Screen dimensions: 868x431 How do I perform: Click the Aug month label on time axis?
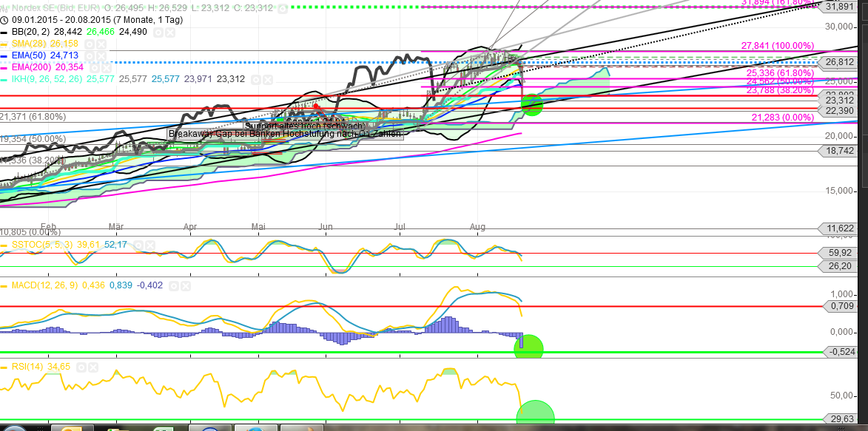(477, 226)
